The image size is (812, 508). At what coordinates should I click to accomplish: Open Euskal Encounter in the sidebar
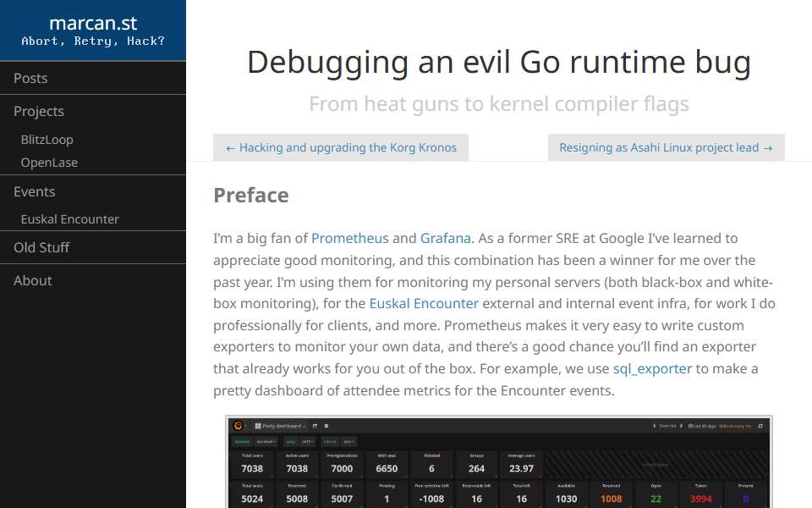[69, 219]
